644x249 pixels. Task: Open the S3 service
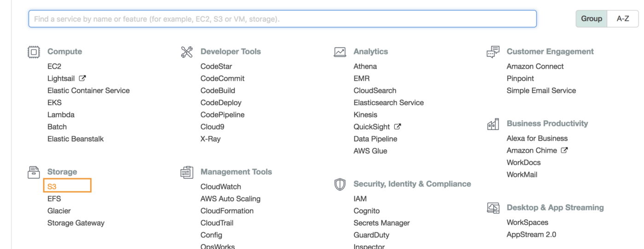click(52, 187)
